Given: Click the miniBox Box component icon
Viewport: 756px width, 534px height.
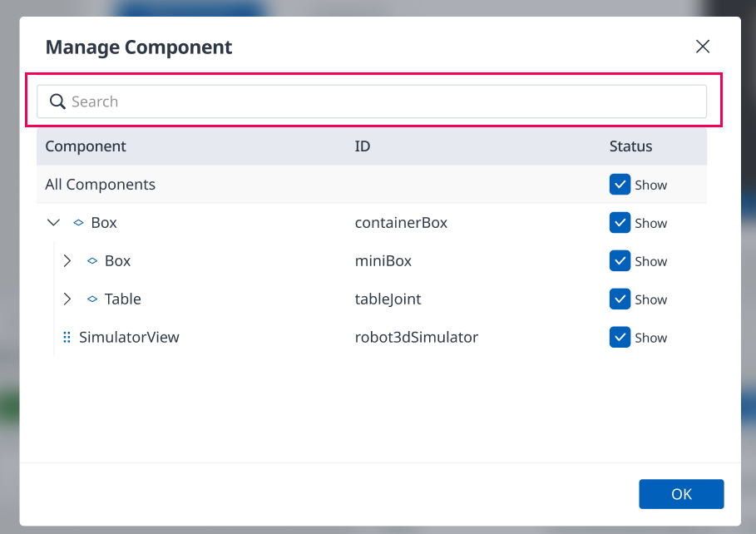Looking at the screenshot, I should click(92, 261).
